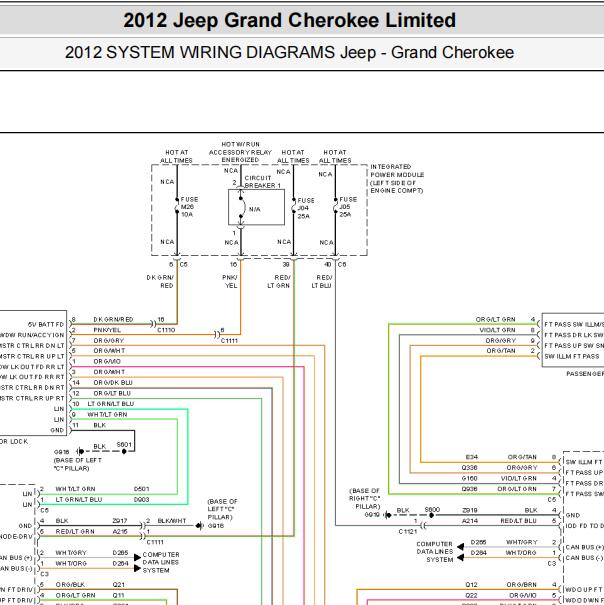Click the "ORG/BLK" wire label

(70, 585)
